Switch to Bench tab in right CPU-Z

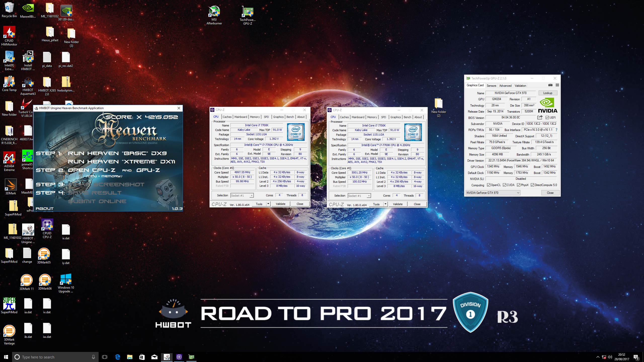[407, 117]
